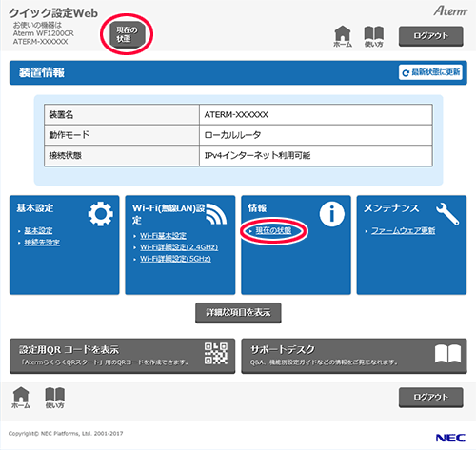This screenshot has height=450, width=476.
Task: Click the Home icon in the footer
Action: [21, 398]
